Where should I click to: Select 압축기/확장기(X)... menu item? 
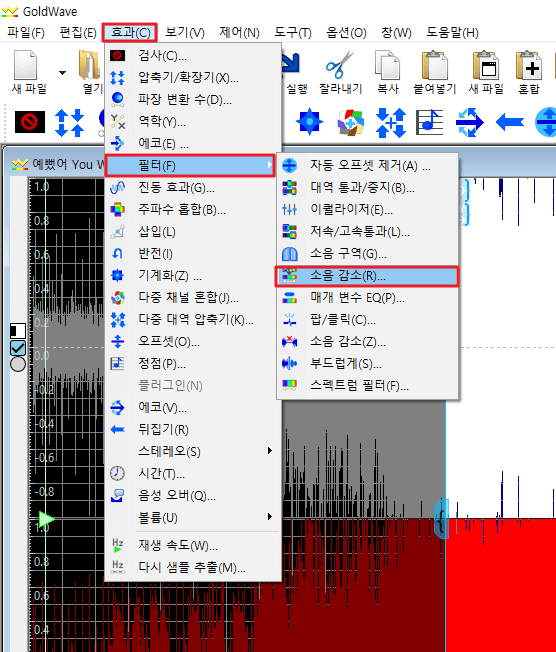[193, 77]
